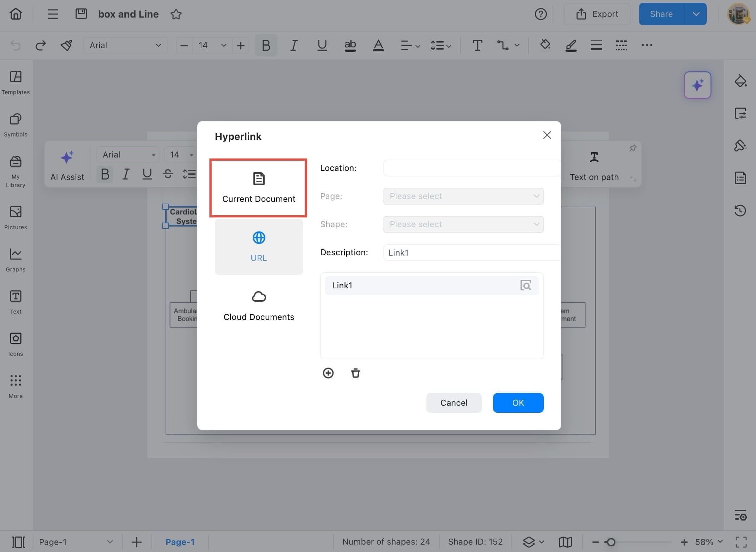The image size is (756, 552).
Task: Open the hamburger menu
Action: 53,14
